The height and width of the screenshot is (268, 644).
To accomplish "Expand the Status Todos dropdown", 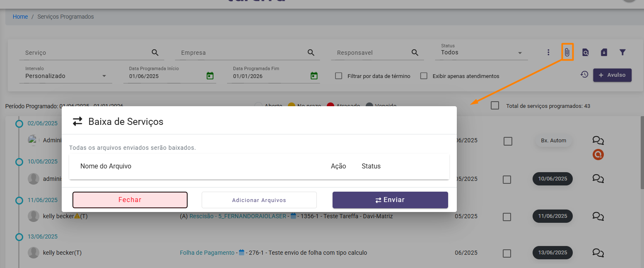I will pyautogui.click(x=481, y=53).
